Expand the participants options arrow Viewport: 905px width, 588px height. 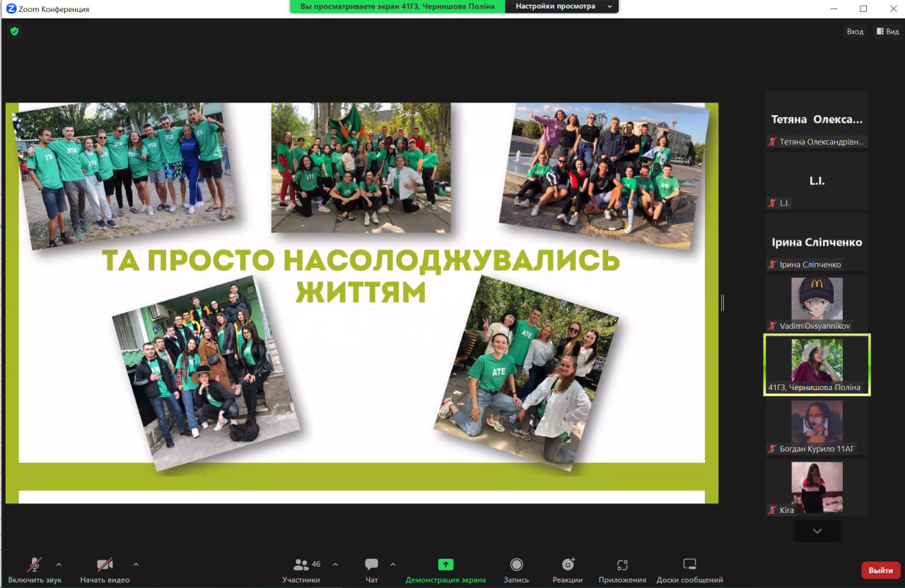pos(335,564)
